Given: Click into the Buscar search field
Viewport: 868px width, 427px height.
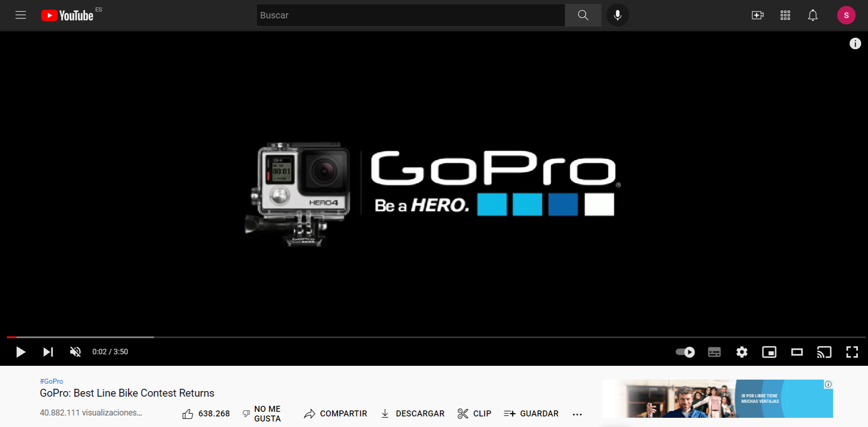Looking at the screenshot, I should pos(409,15).
